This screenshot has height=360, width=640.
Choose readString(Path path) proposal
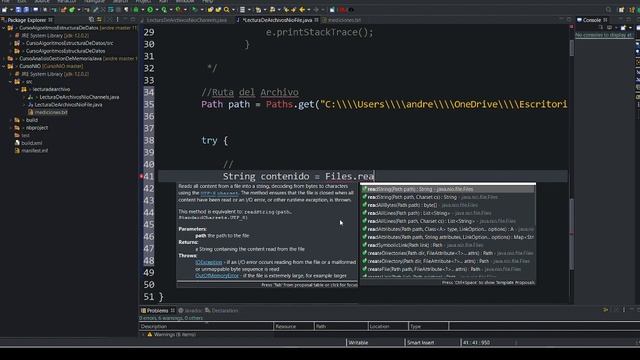(448, 189)
